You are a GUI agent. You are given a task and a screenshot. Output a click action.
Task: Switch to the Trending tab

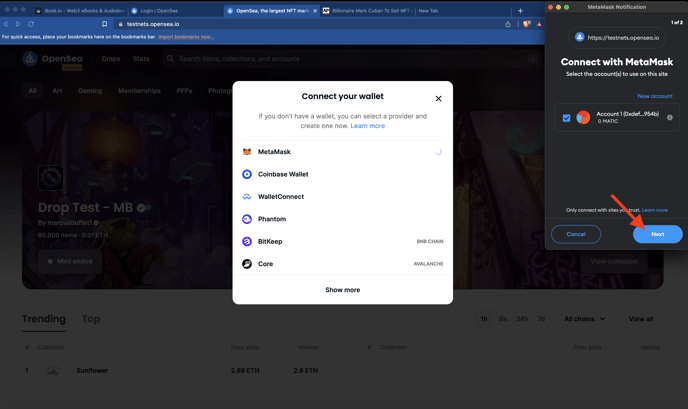coord(44,319)
